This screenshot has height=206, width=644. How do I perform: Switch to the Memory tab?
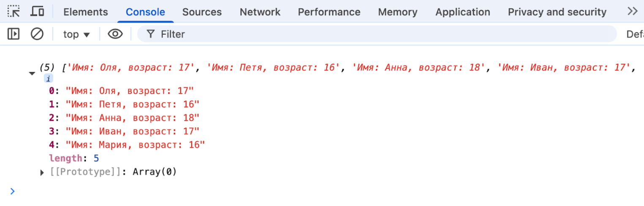tap(398, 12)
